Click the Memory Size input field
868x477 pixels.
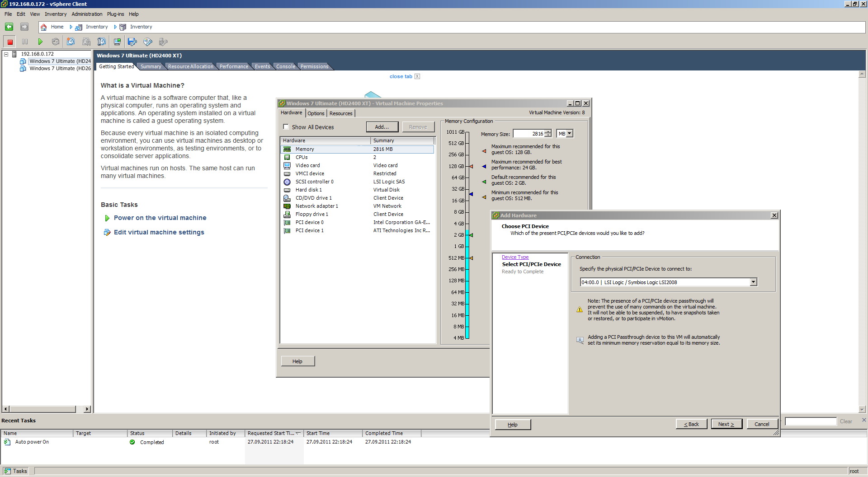(x=528, y=134)
